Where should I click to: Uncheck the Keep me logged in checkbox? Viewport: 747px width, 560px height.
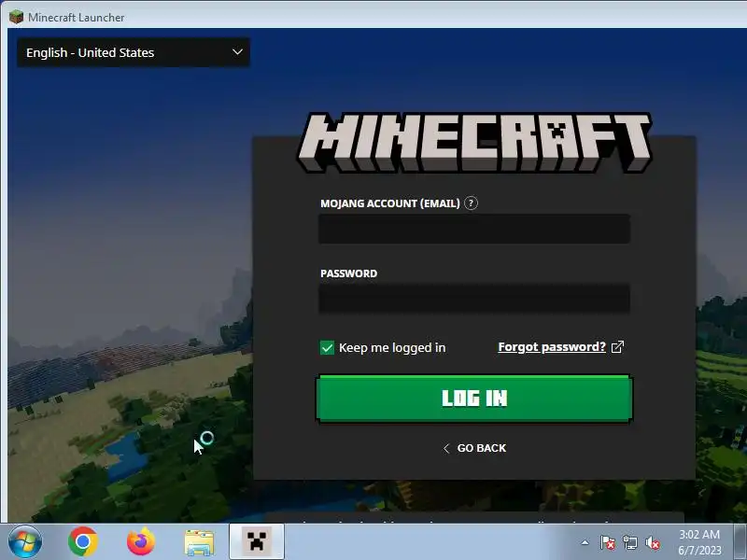[328, 347]
